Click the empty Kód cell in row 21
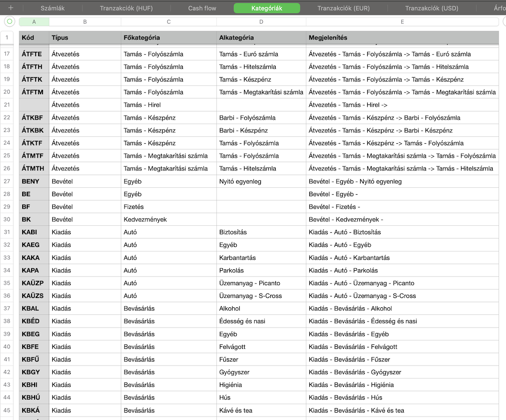Image resolution: width=506 pixels, height=420 pixels. (34, 105)
